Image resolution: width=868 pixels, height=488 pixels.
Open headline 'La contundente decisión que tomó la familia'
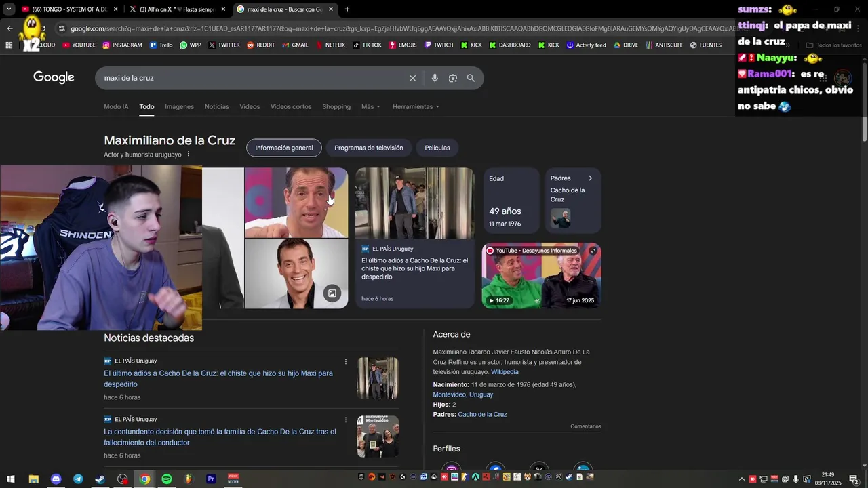[x=220, y=437]
